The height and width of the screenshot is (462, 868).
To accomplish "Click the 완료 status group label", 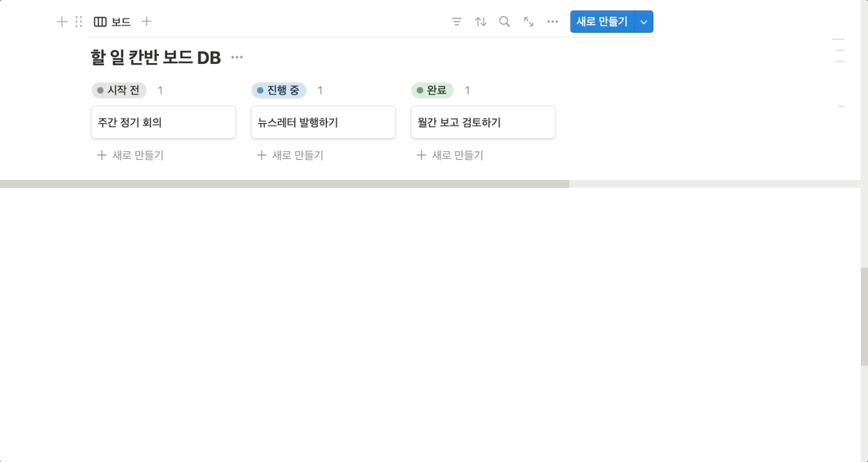I will click(x=432, y=90).
